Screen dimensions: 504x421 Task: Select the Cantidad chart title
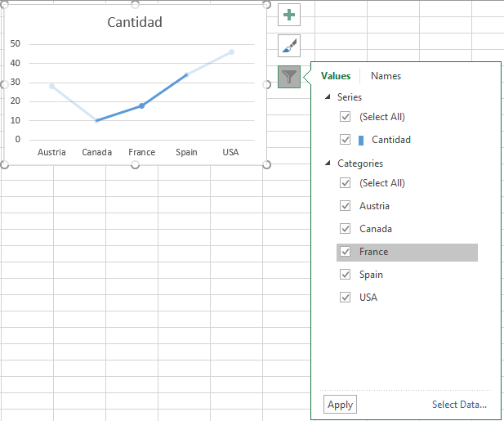(135, 22)
